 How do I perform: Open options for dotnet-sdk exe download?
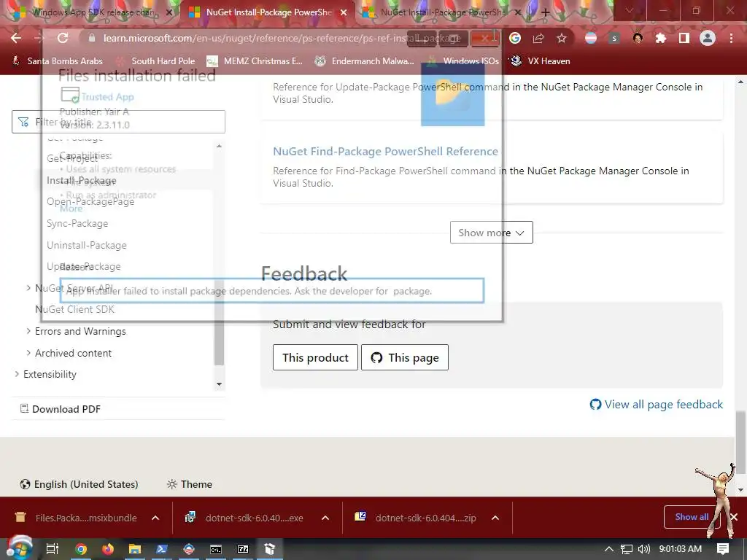tap(325, 518)
